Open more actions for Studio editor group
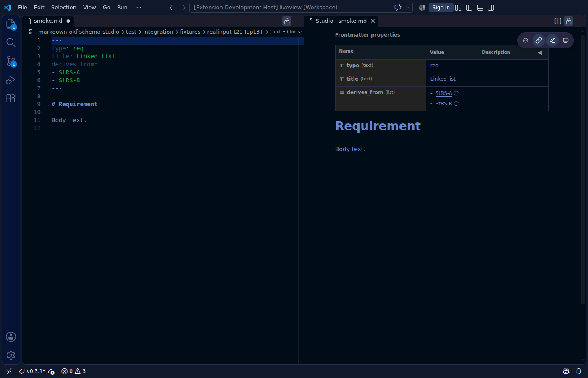Screen dimensions: 588x378 (580, 21)
